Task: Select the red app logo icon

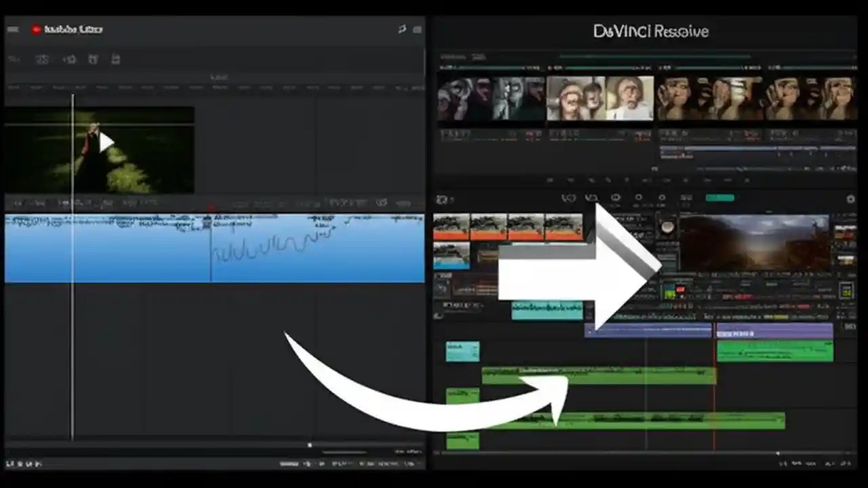Action: tap(37, 29)
